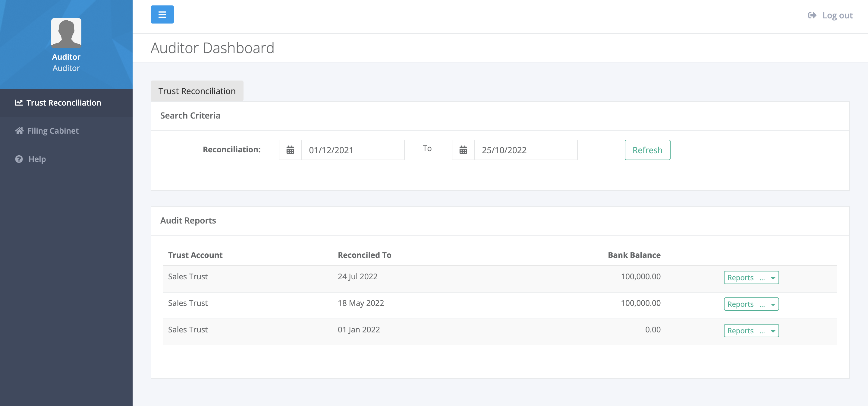Image resolution: width=868 pixels, height=406 pixels.
Task: Click the Reconciled To column header
Action: 364,255
